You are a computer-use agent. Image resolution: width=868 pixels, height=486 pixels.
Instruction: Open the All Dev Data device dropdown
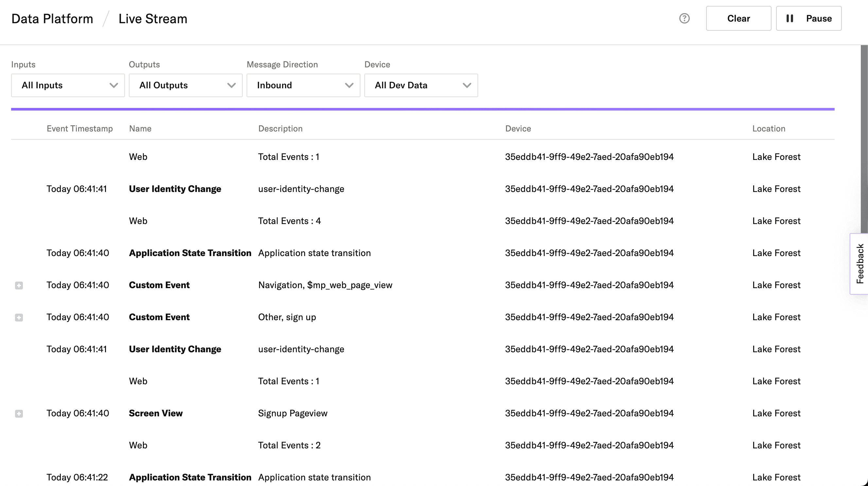point(421,85)
